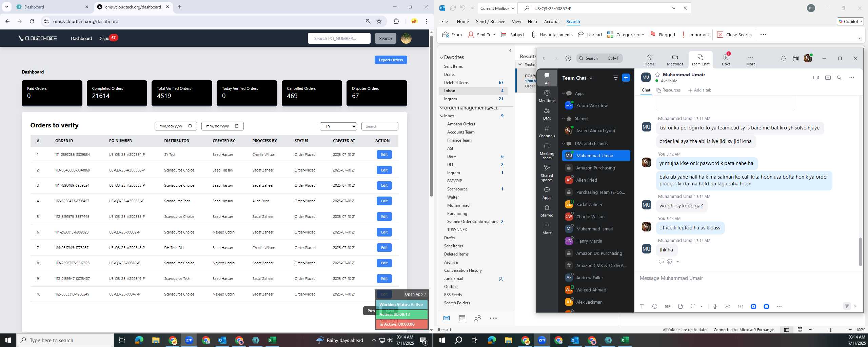The width and height of the screenshot is (868, 347).
Task: Click the Team Chat filter icon
Action: (615, 78)
